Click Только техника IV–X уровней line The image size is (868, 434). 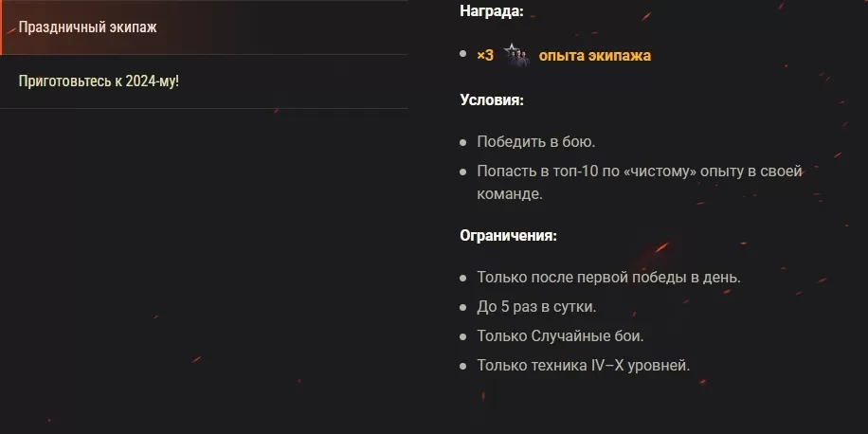coord(584,366)
